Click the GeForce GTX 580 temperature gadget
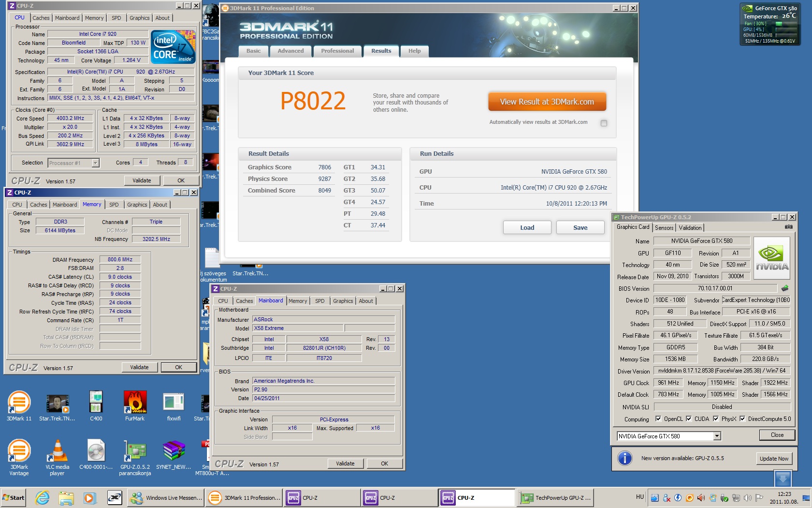812x508 pixels. (770, 25)
